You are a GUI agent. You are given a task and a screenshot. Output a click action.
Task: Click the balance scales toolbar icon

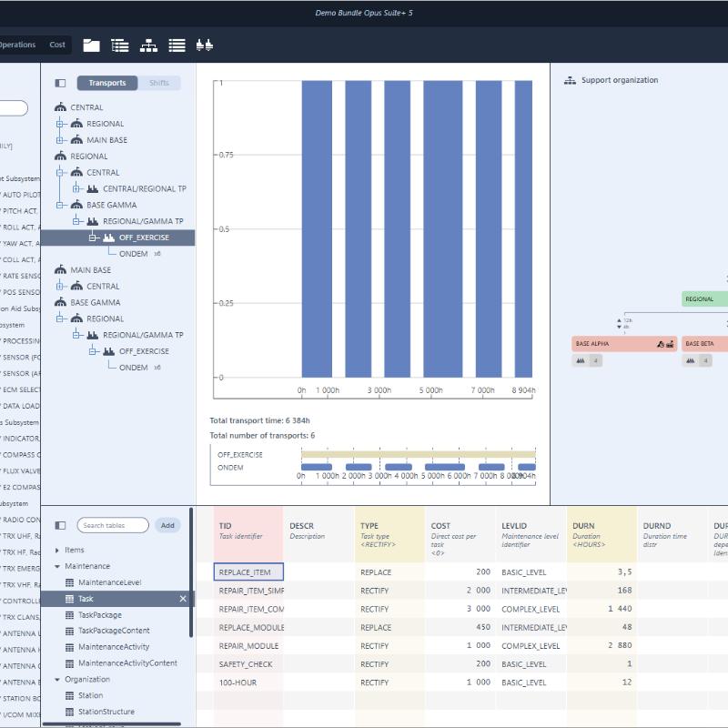[204, 45]
